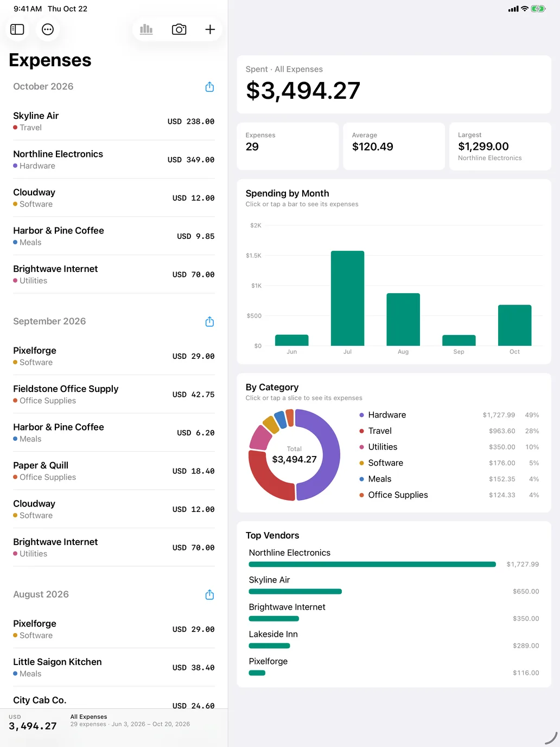This screenshot has width=560, height=747.
Task: Click the Sep bar in Spending by Month
Action: tap(459, 340)
